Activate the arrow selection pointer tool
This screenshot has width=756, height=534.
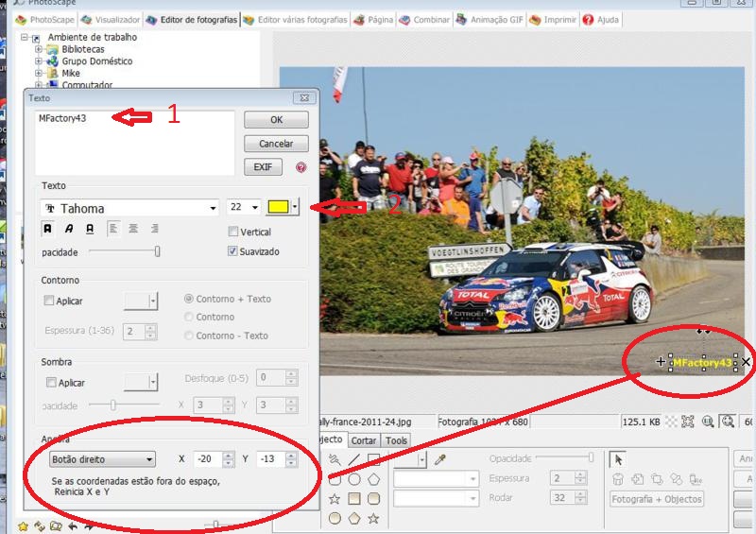618,459
